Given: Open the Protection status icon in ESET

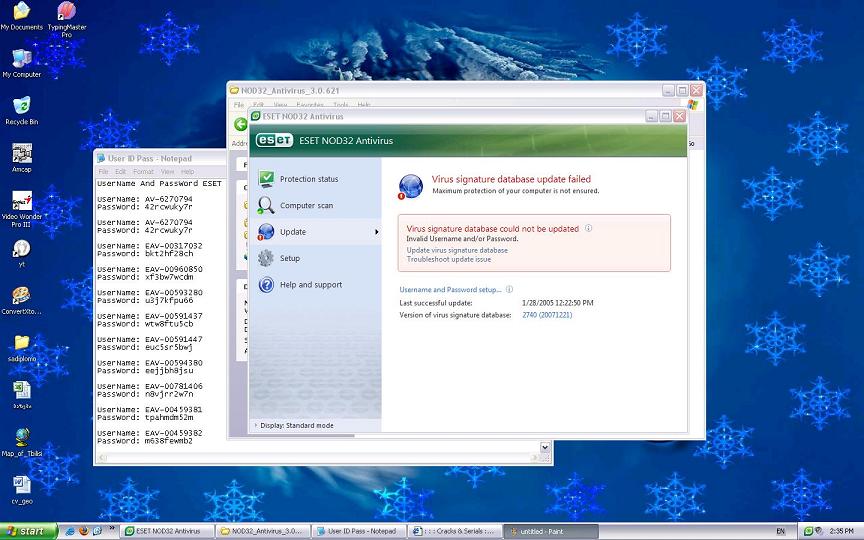Looking at the screenshot, I should pos(266,179).
